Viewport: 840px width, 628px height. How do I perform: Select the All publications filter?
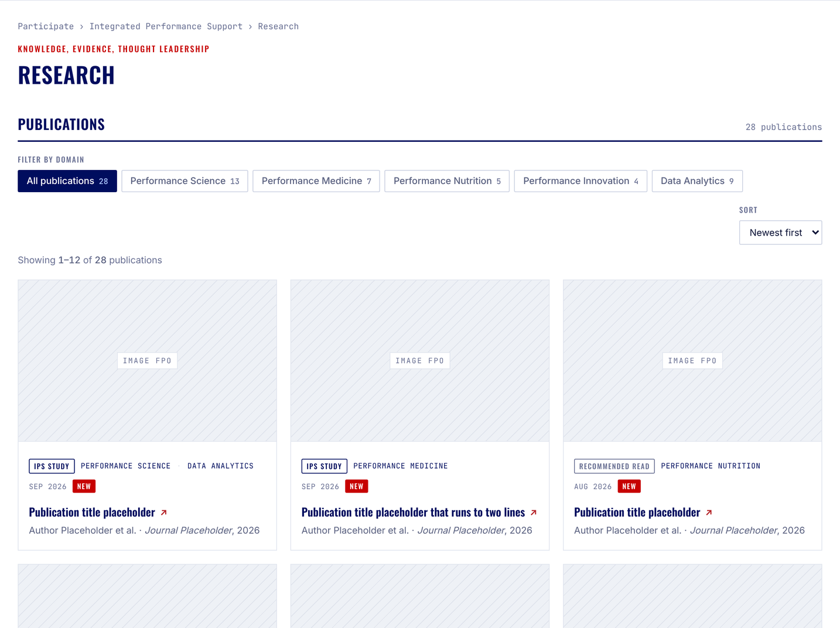67,181
